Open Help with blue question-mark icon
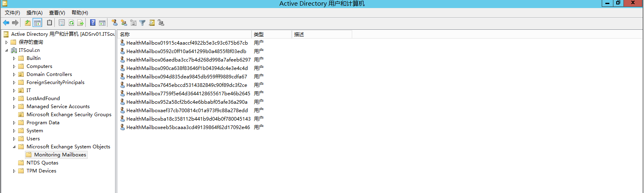This screenshot has height=193, width=644. [x=93, y=23]
